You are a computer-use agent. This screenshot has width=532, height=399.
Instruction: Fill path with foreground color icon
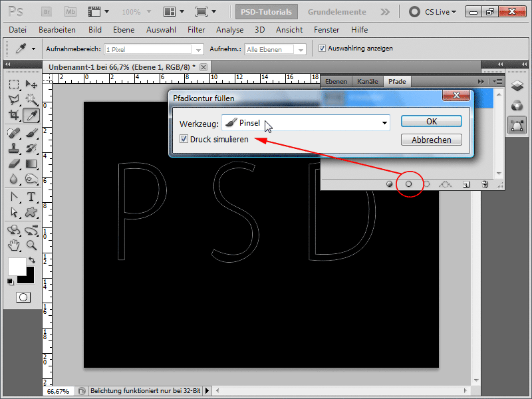click(390, 184)
